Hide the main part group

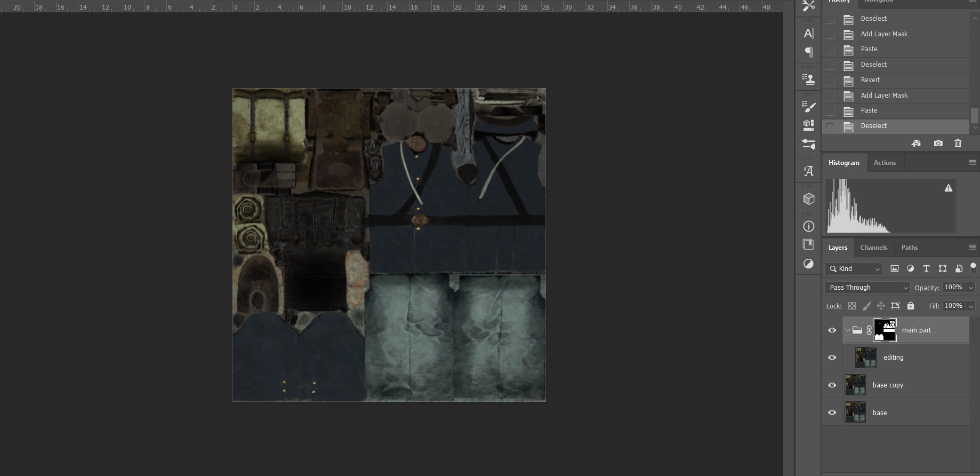832,330
